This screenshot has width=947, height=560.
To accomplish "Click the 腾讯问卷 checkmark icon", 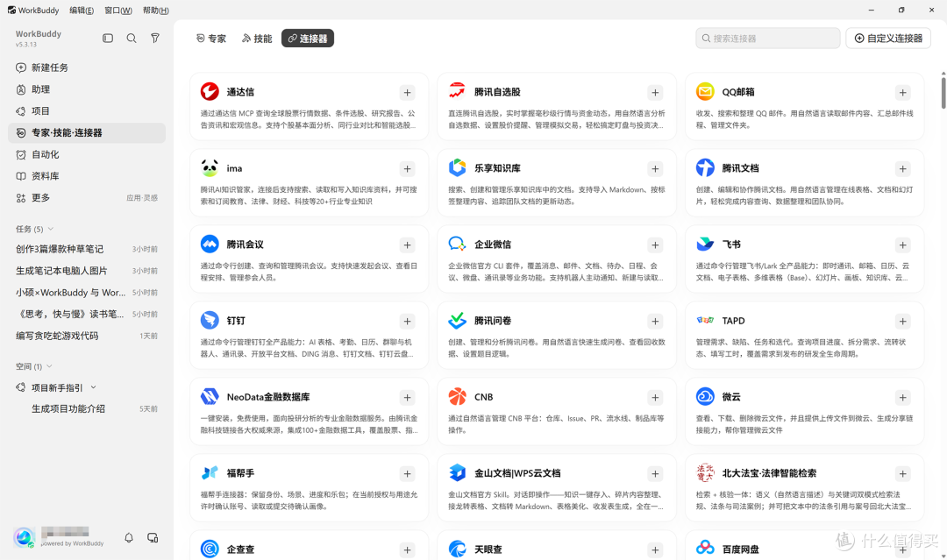I will 457,321.
